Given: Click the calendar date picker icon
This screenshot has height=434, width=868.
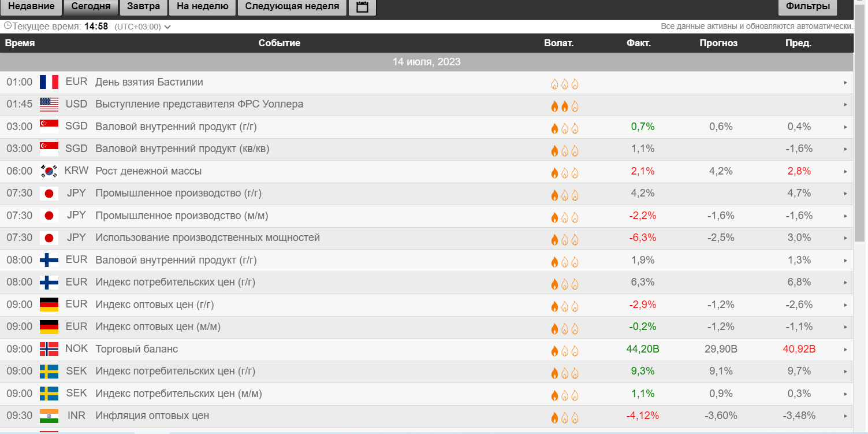Looking at the screenshot, I should tap(363, 8).
